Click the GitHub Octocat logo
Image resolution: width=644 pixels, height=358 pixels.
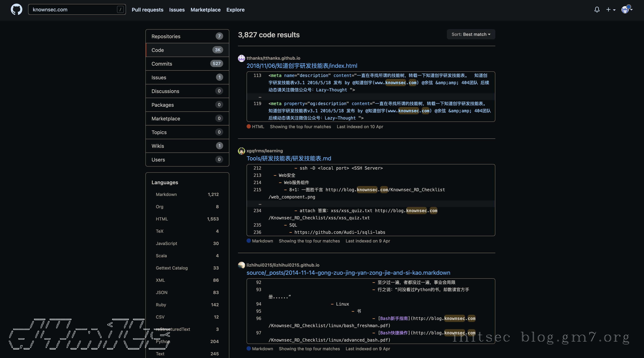pos(17,10)
